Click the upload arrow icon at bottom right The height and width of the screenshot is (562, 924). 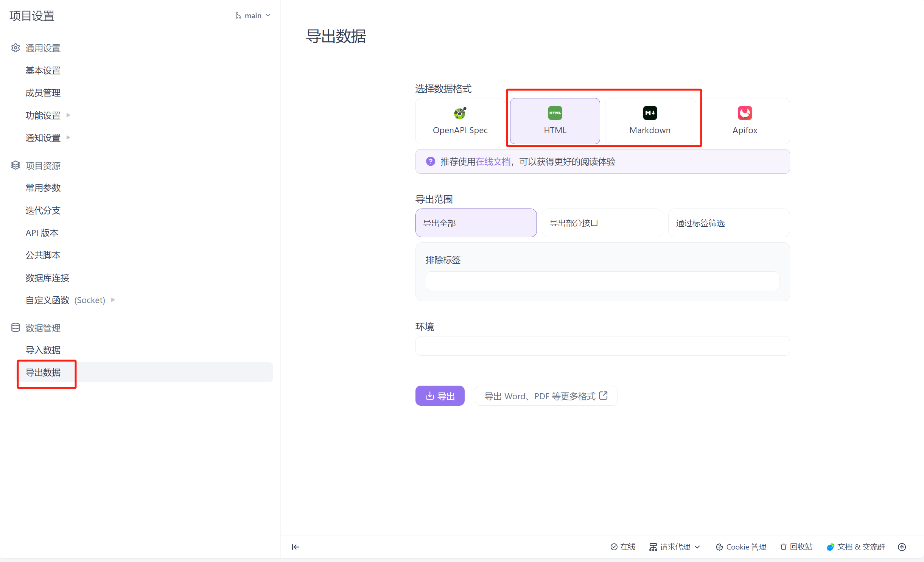pyautogui.click(x=902, y=547)
